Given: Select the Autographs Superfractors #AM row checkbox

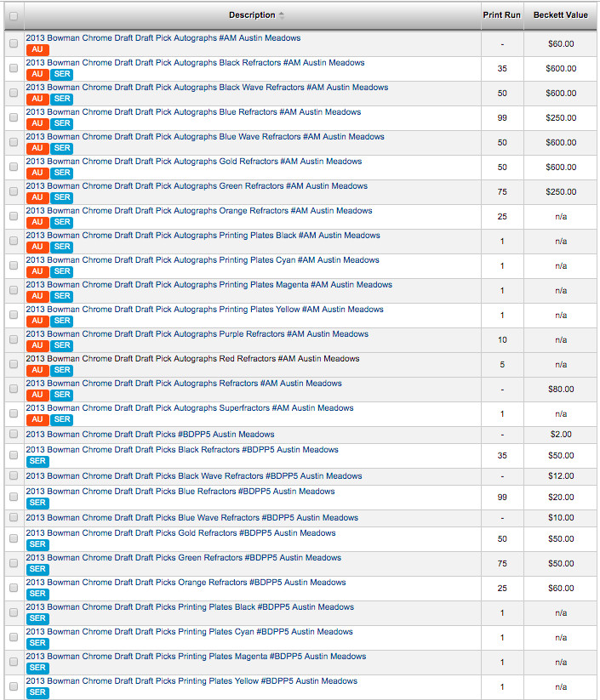Looking at the screenshot, I should 14,413.
